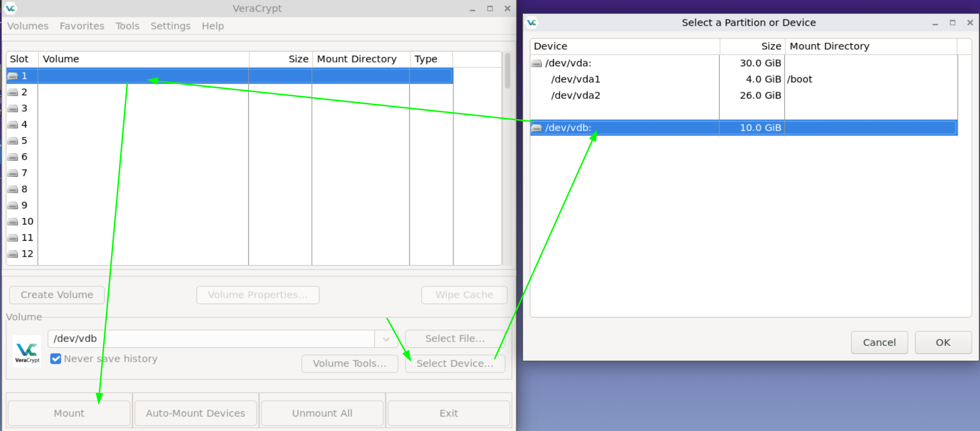Click the slot list vertical scrollbar
Image resolution: width=980 pixels, height=431 pixels.
point(507,71)
